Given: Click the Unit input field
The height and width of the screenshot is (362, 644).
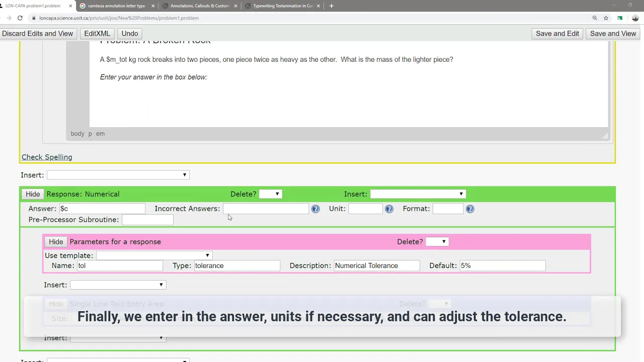Looking at the screenshot, I should 365,209.
